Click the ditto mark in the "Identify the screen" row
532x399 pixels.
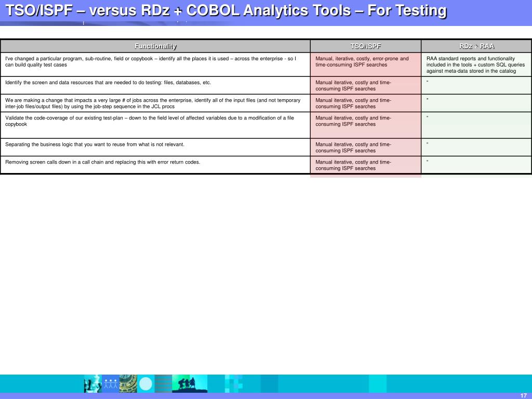coord(427,82)
